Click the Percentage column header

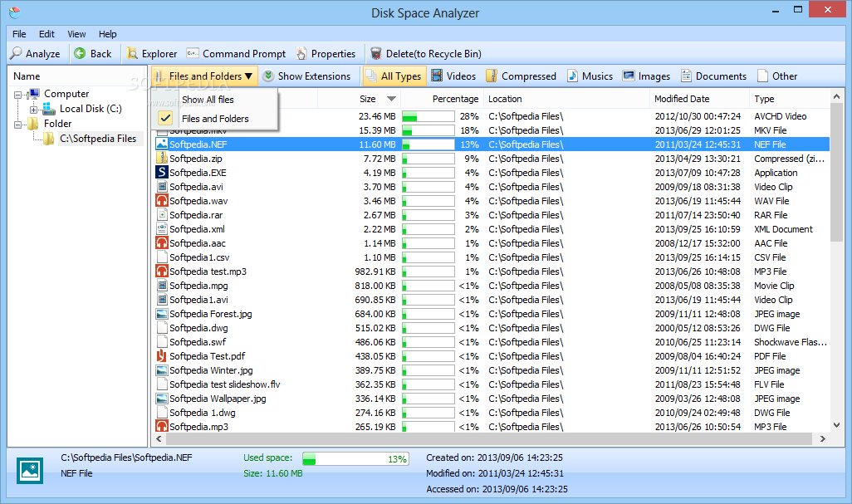click(x=441, y=99)
